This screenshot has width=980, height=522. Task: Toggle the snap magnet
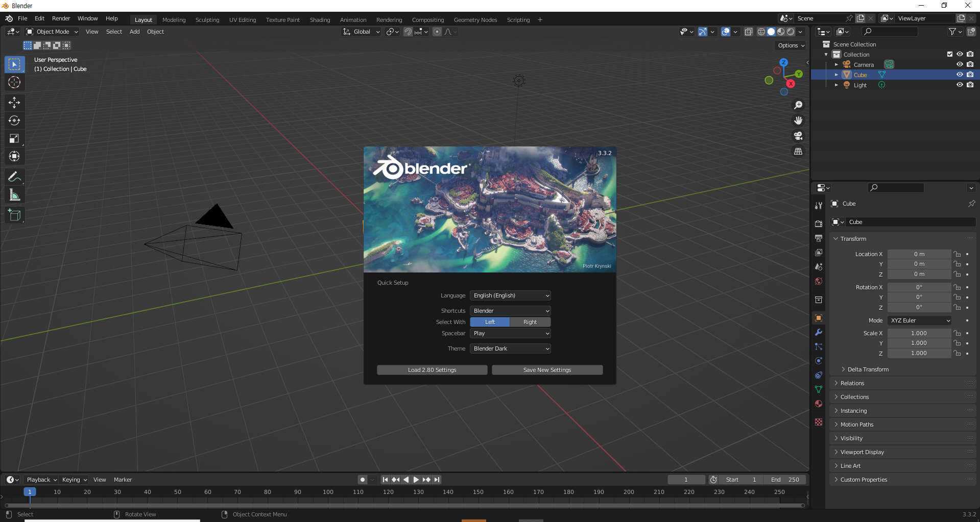pyautogui.click(x=408, y=32)
